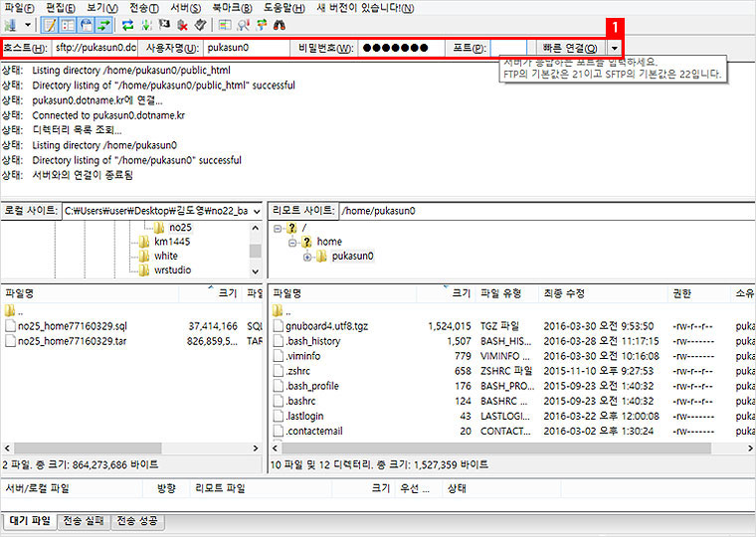
Task: Click the 빠른 연결 button
Action: [x=570, y=48]
